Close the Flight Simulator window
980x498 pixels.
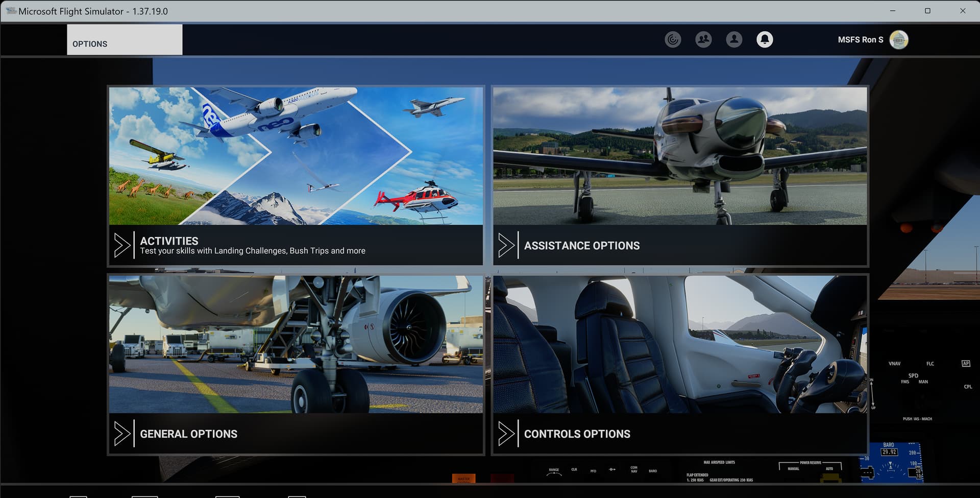(963, 11)
